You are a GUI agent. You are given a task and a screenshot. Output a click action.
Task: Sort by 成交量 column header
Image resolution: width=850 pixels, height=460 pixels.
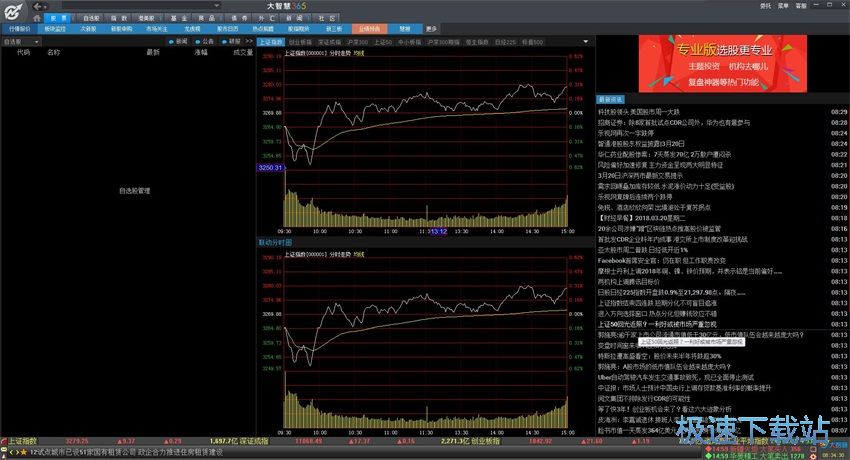click(243, 53)
